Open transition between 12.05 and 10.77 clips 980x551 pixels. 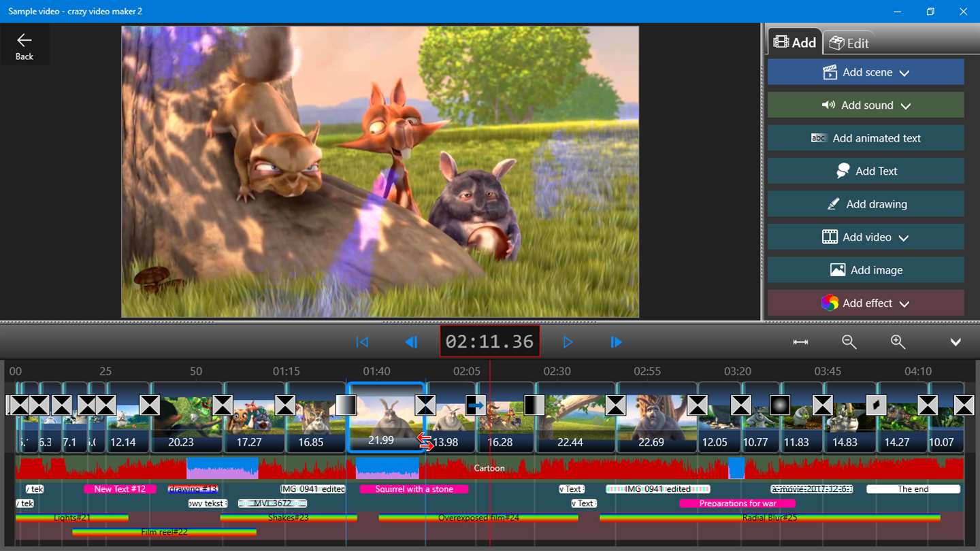point(741,405)
